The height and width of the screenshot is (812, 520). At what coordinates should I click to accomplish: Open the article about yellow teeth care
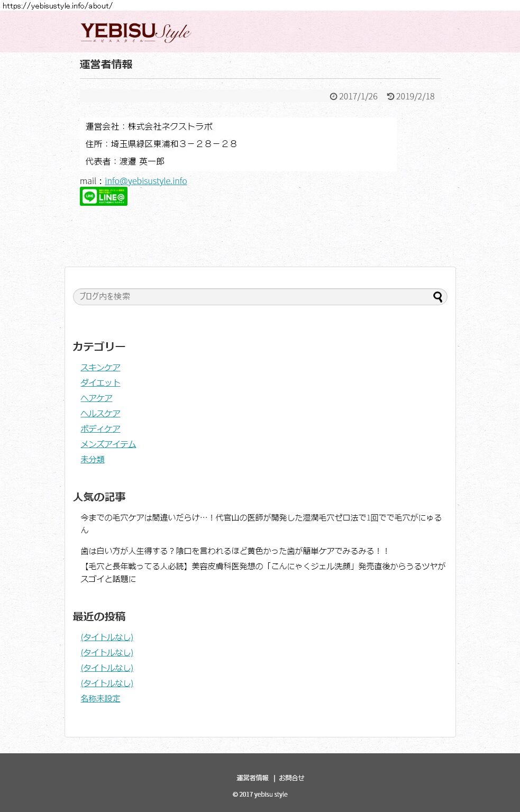click(235, 551)
